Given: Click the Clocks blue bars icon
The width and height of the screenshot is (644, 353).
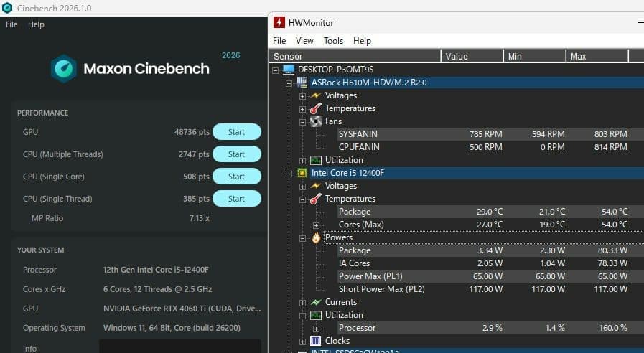Looking at the screenshot, I should point(315,341).
